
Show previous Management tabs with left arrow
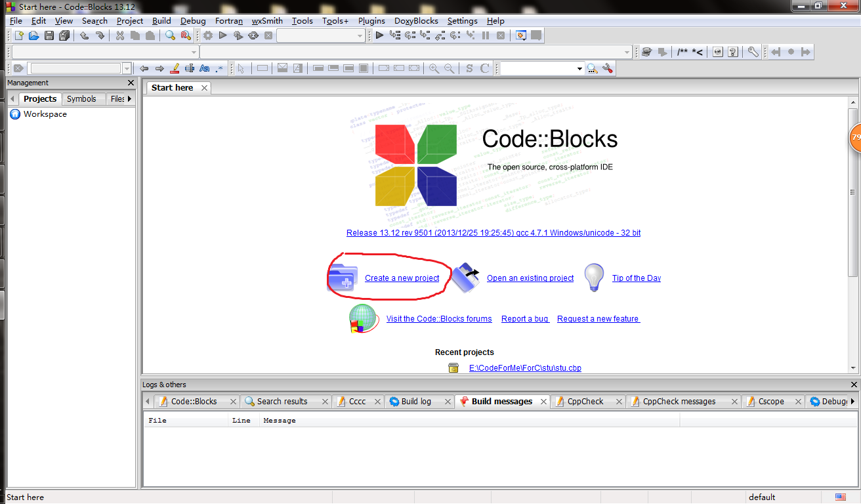point(12,98)
